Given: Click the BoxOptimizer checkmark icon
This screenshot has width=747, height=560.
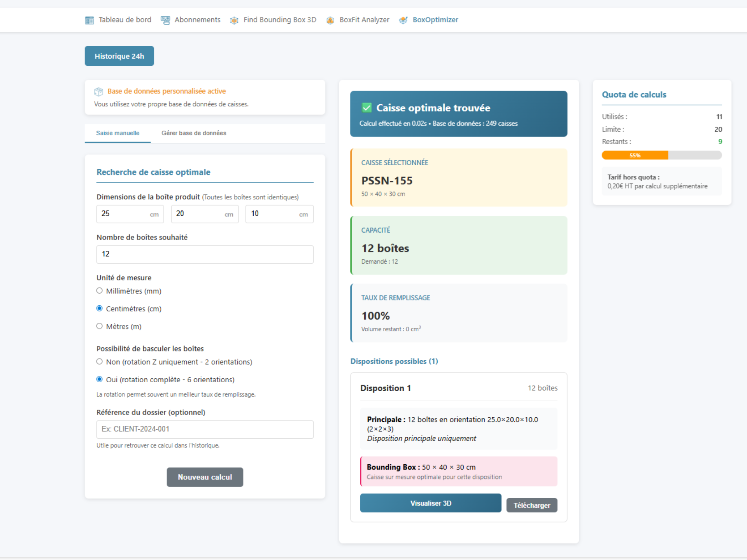Looking at the screenshot, I should click(403, 20).
